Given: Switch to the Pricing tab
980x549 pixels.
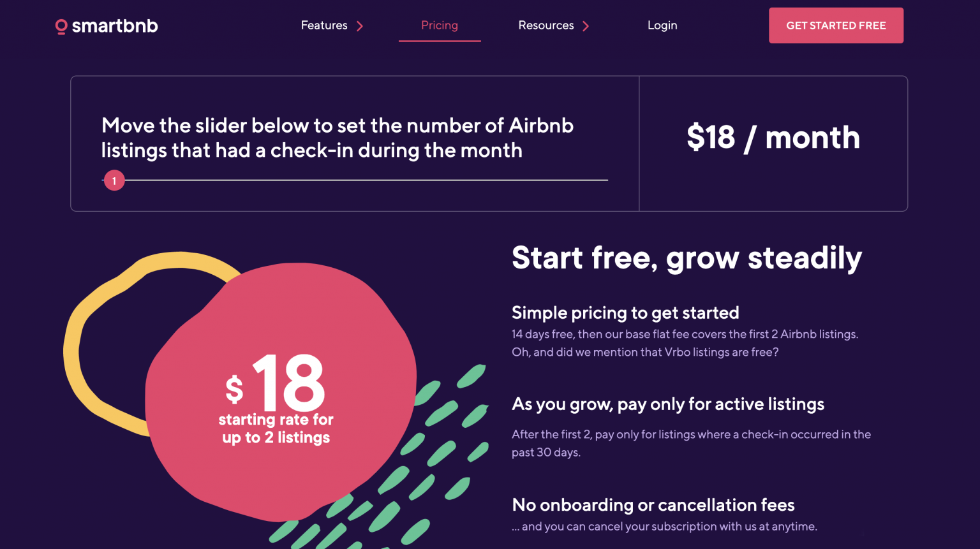Looking at the screenshot, I should click(439, 26).
